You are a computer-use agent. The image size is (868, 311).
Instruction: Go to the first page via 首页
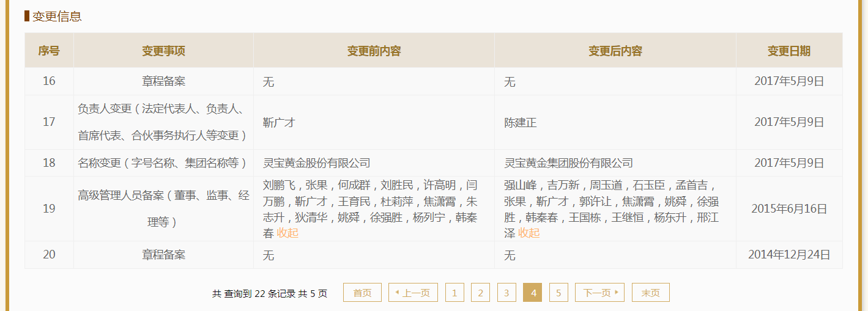(362, 293)
